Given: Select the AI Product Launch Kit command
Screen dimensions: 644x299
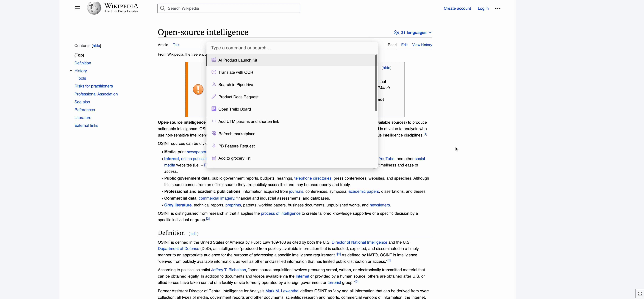Looking at the screenshot, I should pyautogui.click(x=291, y=60).
